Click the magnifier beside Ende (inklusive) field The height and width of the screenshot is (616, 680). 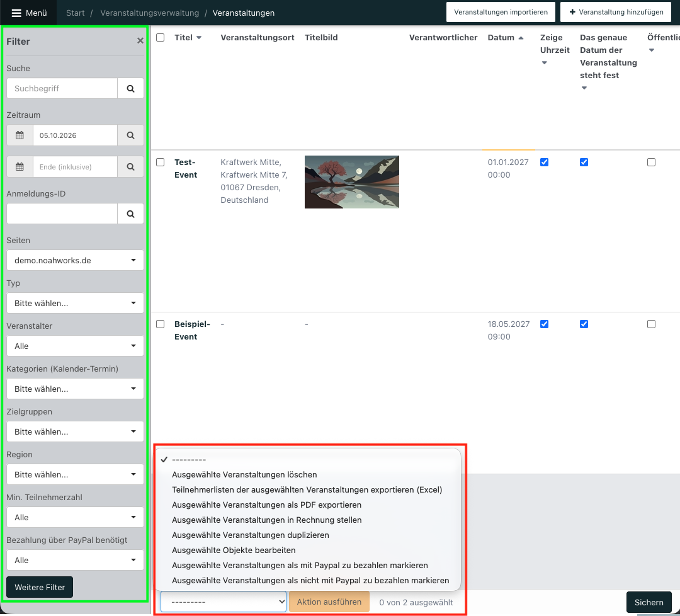(130, 166)
